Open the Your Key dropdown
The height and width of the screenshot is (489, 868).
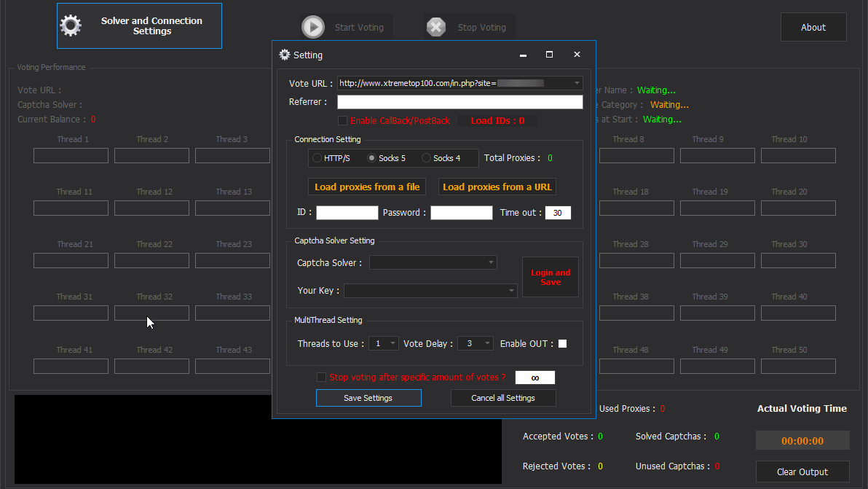click(511, 291)
